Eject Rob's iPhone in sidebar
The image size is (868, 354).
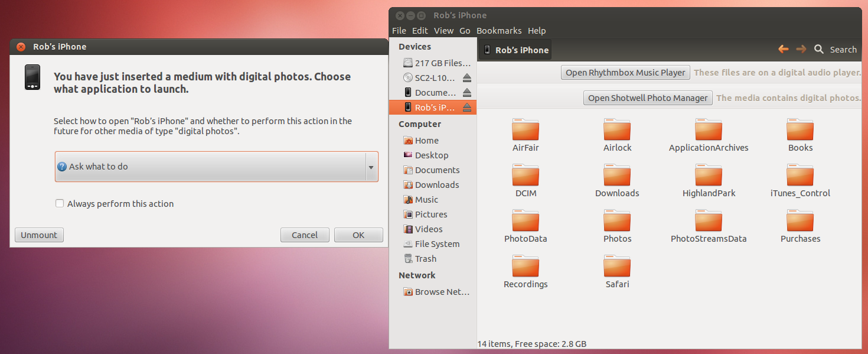467,107
